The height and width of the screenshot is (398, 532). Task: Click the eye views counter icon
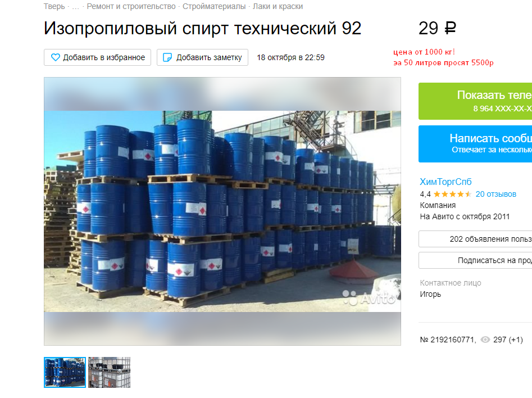485,340
